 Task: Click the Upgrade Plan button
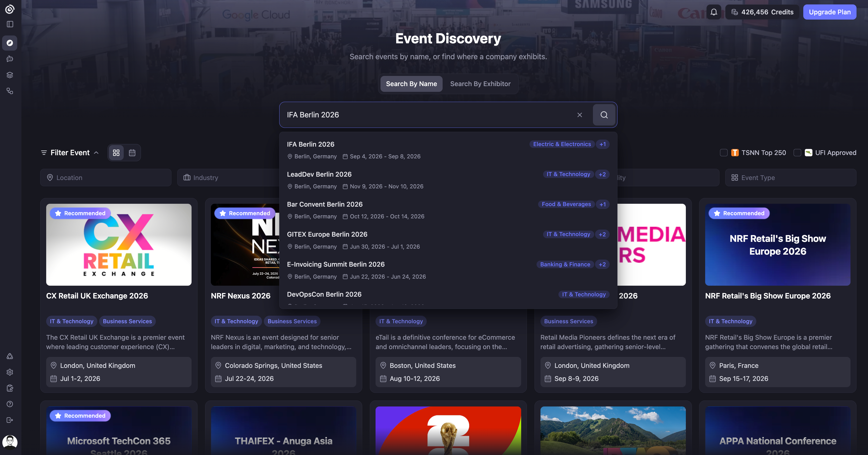click(x=830, y=12)
